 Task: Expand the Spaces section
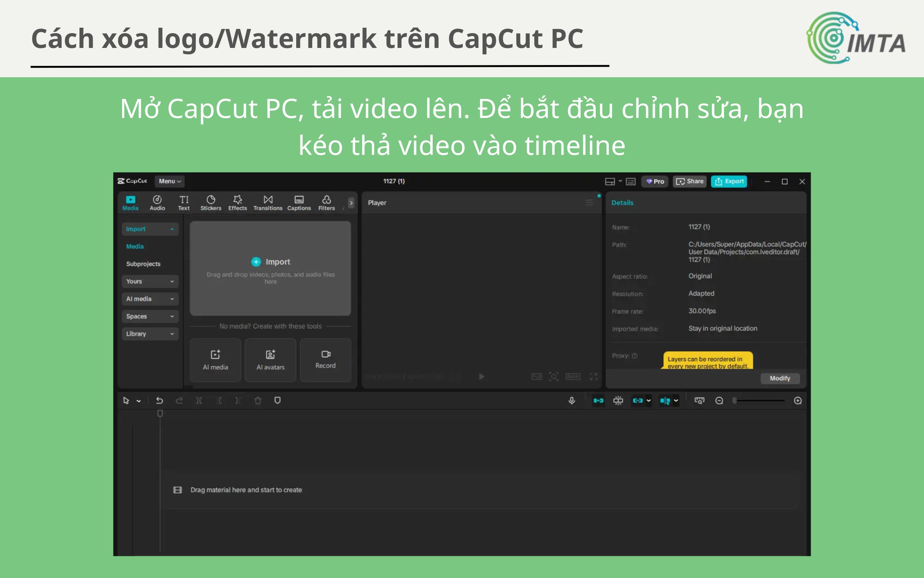click(150, 317)
